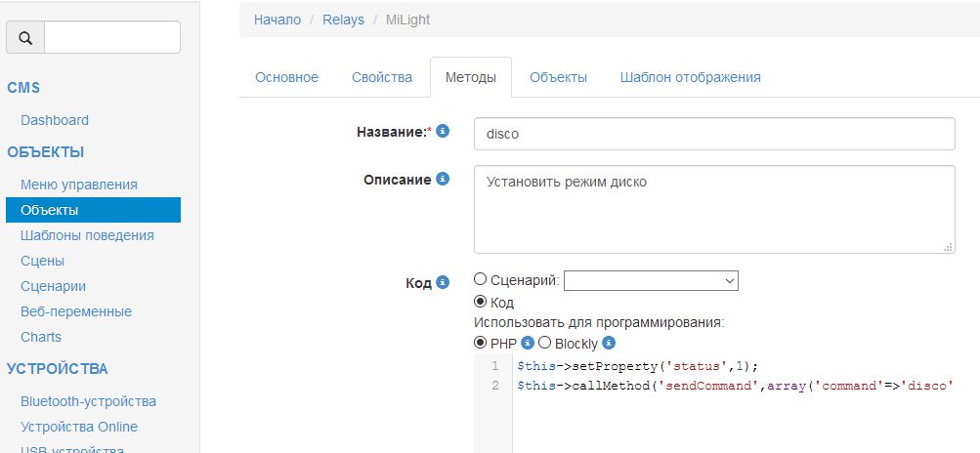Click info icon next to Название
Screen dimensions: 980x453
pyautogui.click(x=443, y=131)
